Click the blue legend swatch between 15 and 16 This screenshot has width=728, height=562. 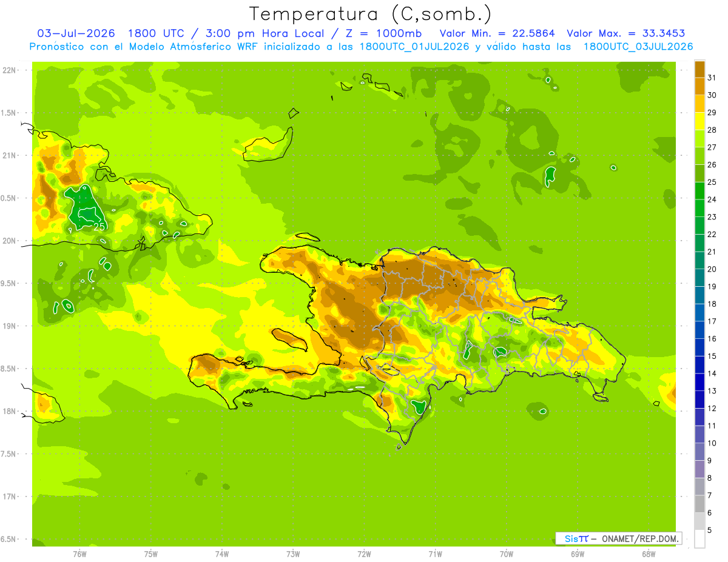point(699,347)
